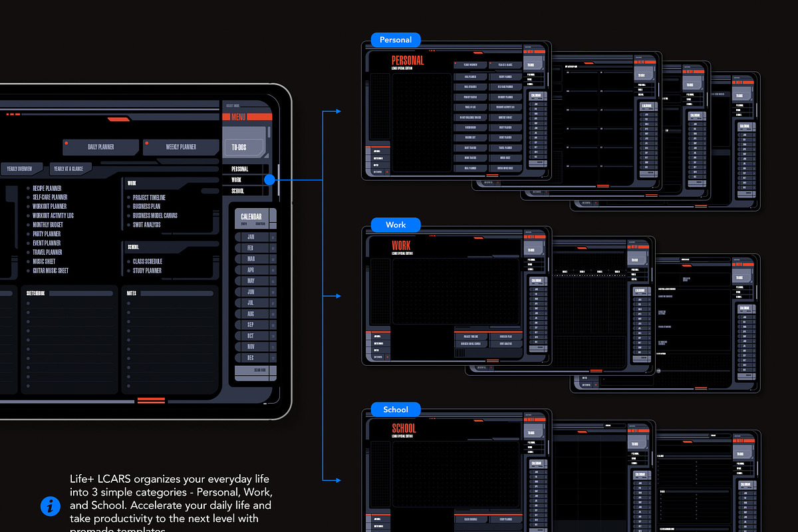Open the Project Timeline link
Screen dimensions: 798x532
pyautogui.click(x=149, y=198)
